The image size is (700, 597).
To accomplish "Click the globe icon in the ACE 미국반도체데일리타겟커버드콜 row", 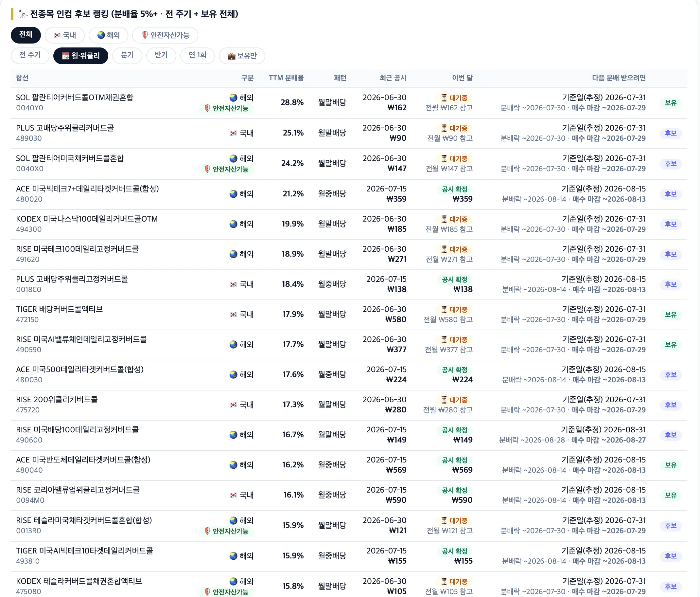I will [x=233, y=465].
